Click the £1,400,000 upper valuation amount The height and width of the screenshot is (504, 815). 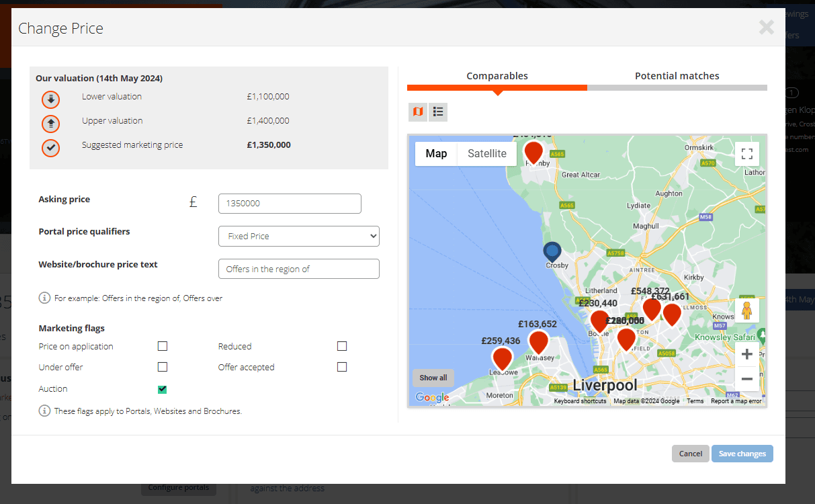(x=268, y=121)
